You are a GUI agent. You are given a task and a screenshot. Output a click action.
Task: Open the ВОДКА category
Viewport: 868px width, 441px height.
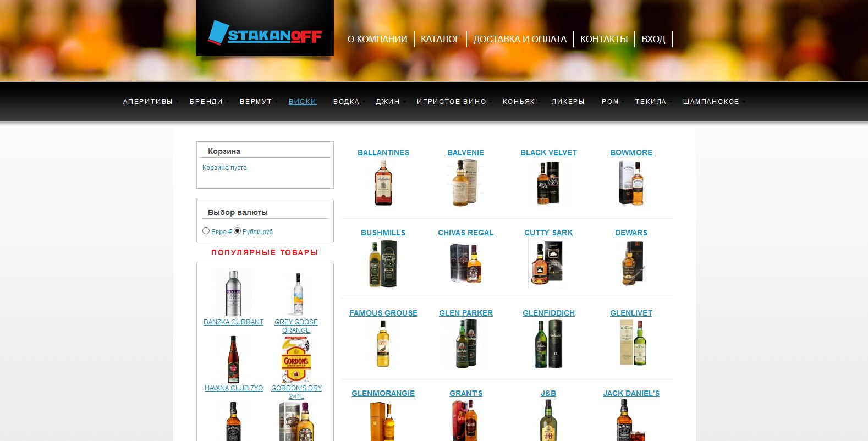[347, 102]
